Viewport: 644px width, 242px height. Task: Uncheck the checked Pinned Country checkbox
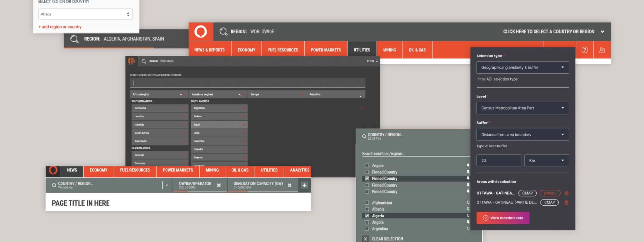pyautogui.click(x=367, y=178)
